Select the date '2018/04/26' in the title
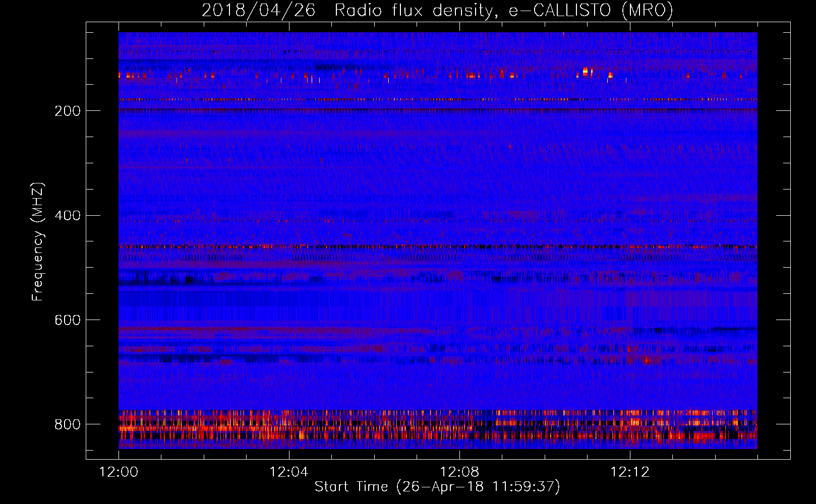This screenshot has width=816, height=504. coord(259,11)
